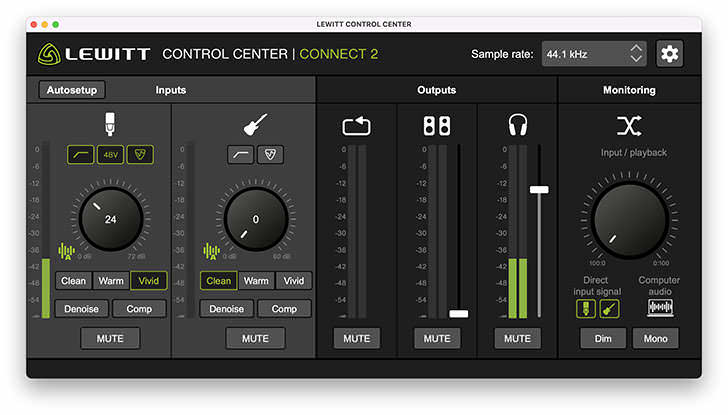The image size is (728, 415).
Task: Select Clean preamp mode for microphone
Action: [x=73, y=281]
